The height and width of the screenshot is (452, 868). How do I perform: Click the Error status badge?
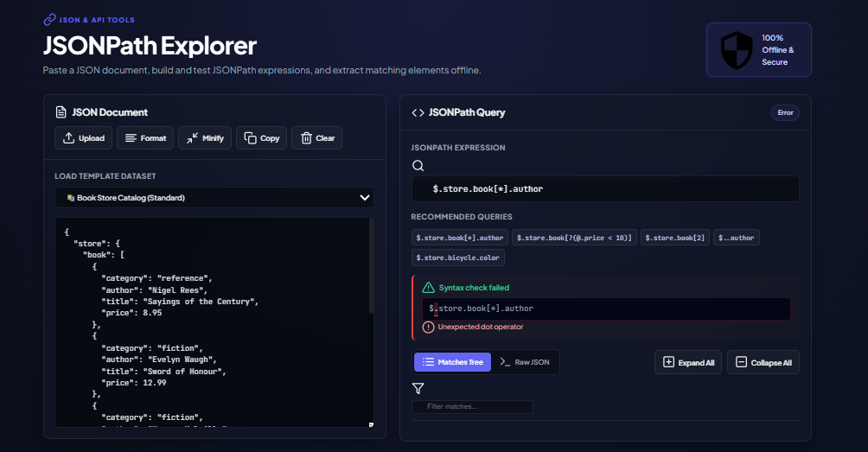click(785, 113)
